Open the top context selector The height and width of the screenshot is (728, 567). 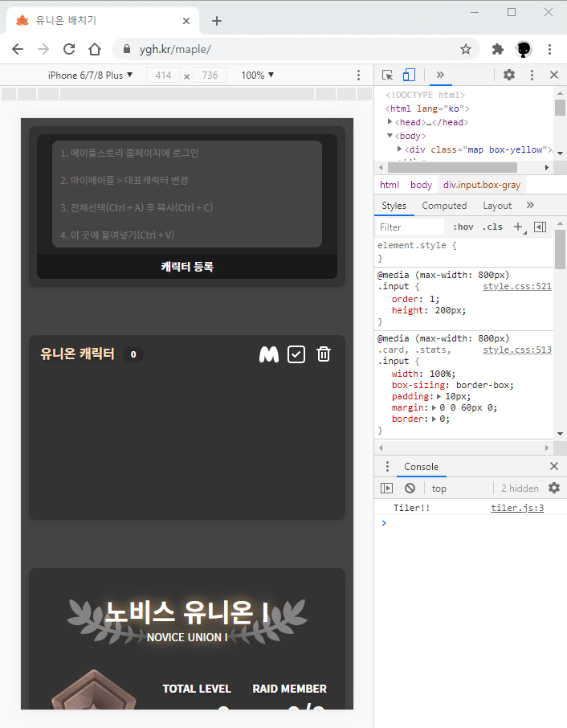coord(439,489)
